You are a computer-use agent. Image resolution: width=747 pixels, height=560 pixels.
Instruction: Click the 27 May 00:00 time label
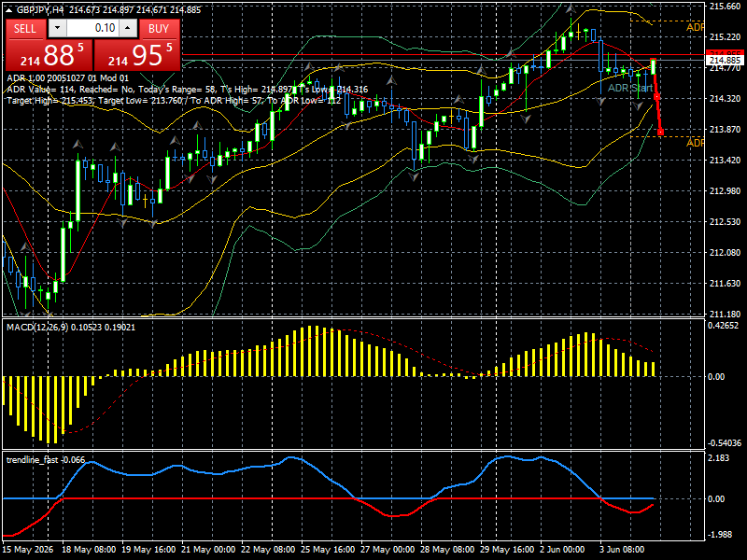(x=388, y=549)
